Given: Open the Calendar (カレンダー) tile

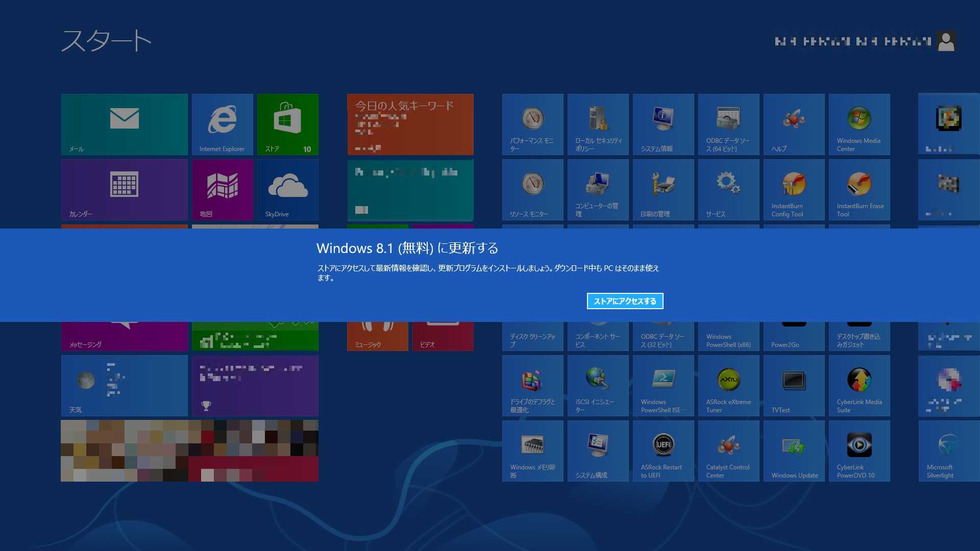Looking at the screenshot, I should tap(125, 190).
